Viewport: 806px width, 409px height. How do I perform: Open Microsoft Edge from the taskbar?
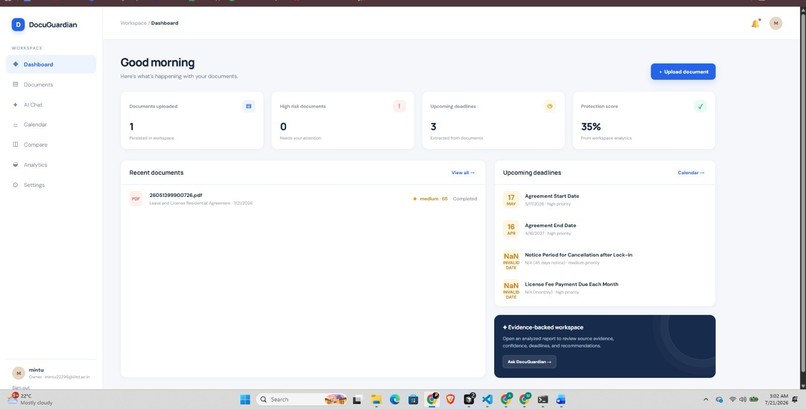pos(395,399)
